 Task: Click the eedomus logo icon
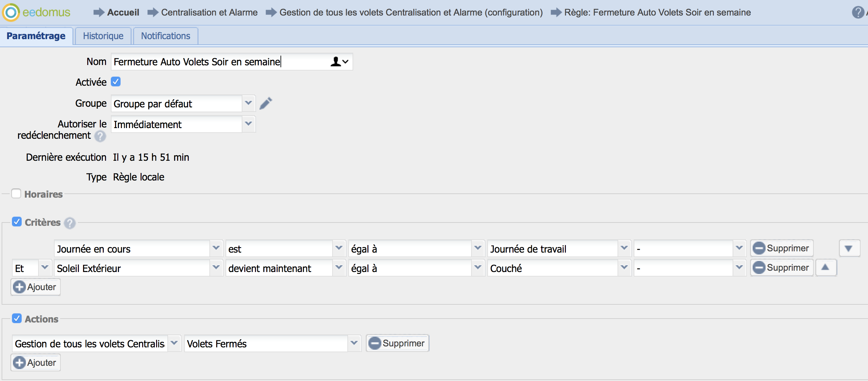[x=11, y=13]
